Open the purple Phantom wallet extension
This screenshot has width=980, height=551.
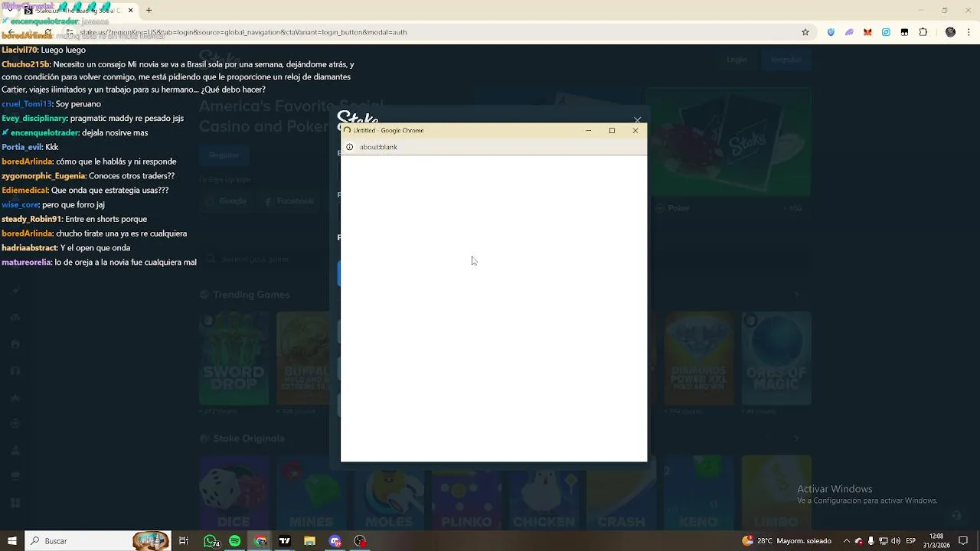[x=849, y=32]
